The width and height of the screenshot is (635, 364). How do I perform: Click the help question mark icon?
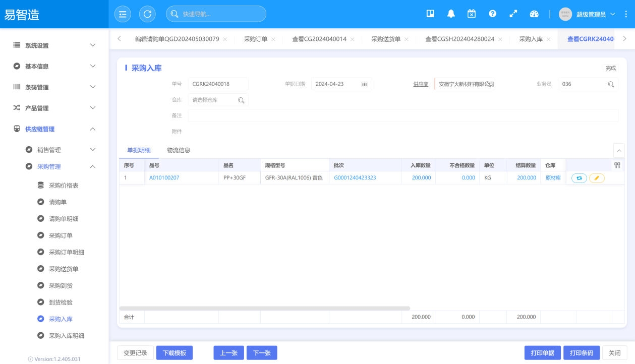pyautogui.click(x=492, y=14)
